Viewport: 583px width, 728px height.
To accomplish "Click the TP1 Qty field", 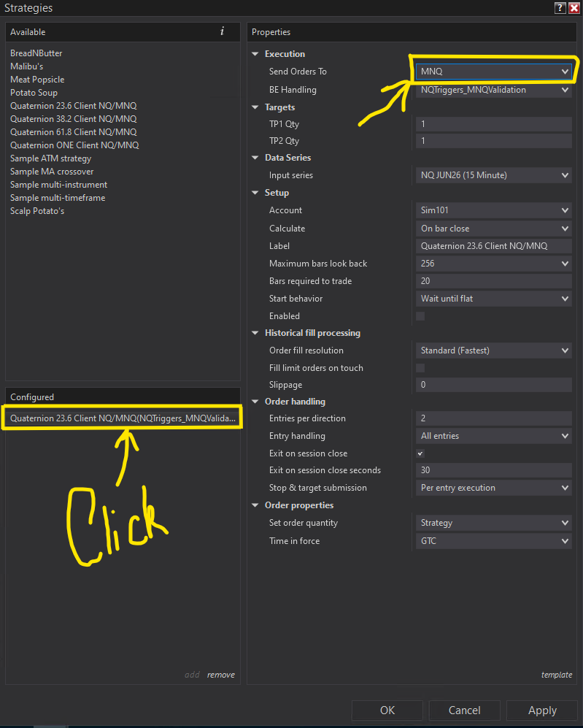I will click(493, 124).
